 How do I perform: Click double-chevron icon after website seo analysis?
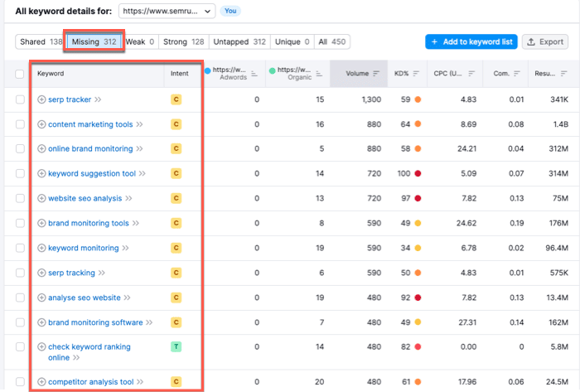(130, 199)
